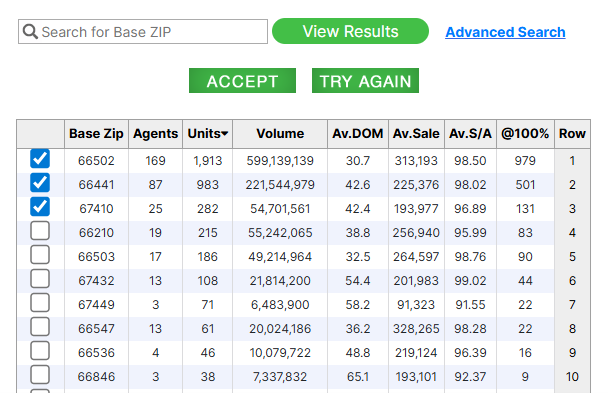608x393 pixels.
Task: Click the Av.DOM column header
Action: click(358, 134)
